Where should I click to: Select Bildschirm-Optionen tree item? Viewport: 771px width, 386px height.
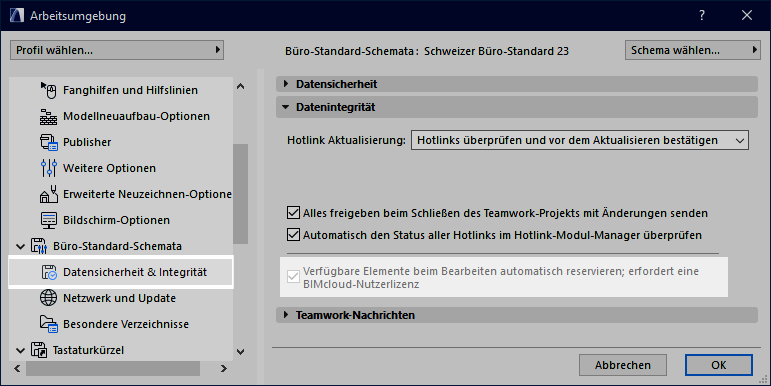tap(116, 220)
